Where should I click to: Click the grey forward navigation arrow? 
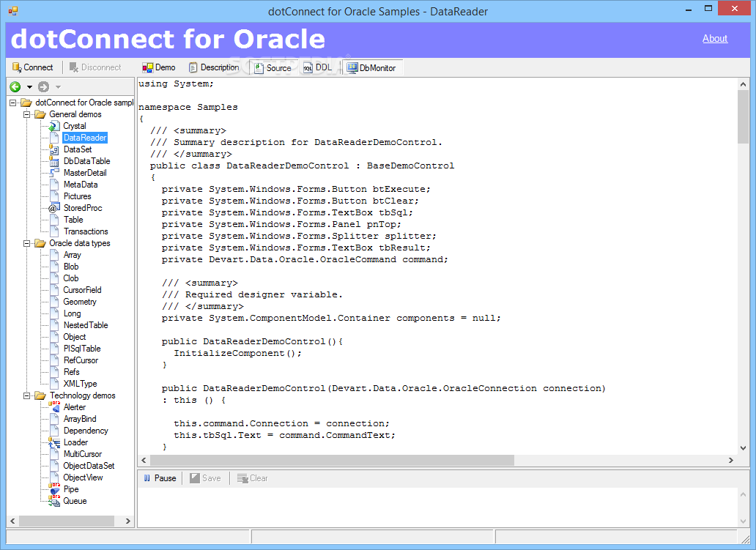(43, 86)
